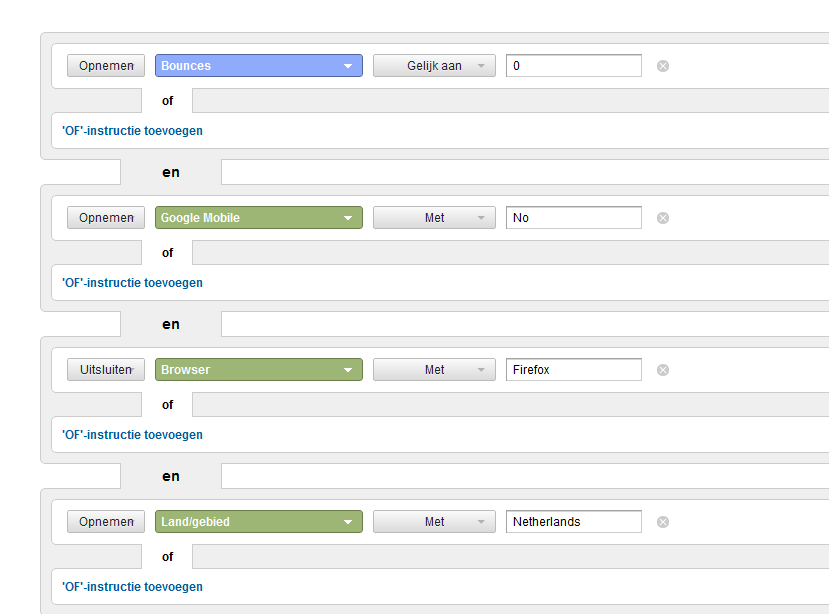Click the Firefox text input field
The width and height of the screenshot is (829, 614).
coord(573,370)
